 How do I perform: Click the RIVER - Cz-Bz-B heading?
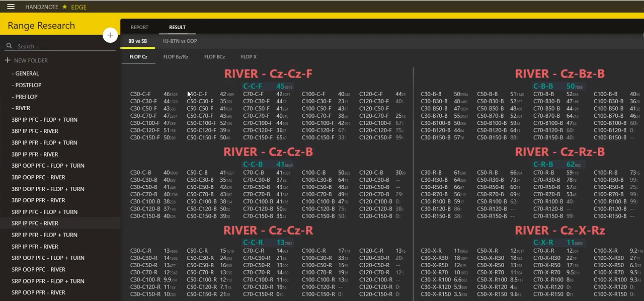tap(559, 74)
